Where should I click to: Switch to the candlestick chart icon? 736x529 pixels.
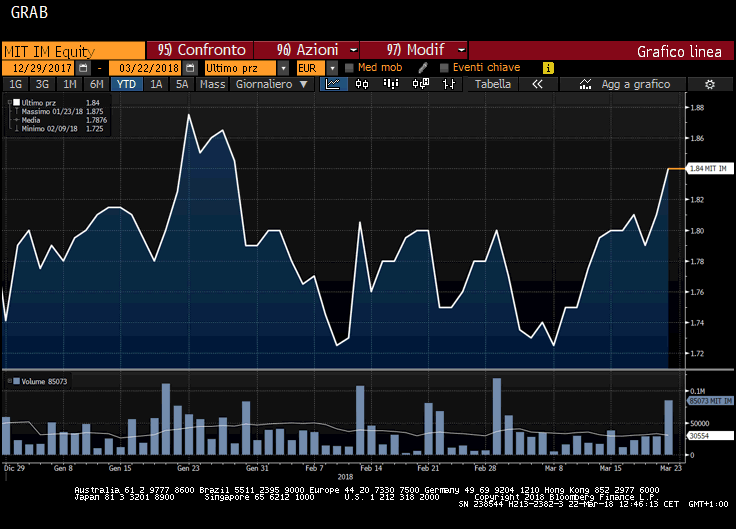point(357,85)
